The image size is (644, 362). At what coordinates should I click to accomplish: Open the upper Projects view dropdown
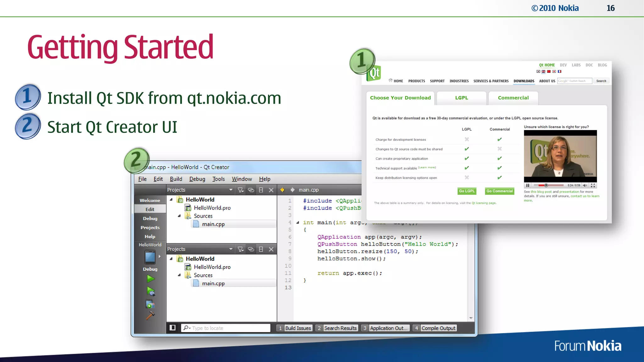pyautogui.click(x=231, y=190)
